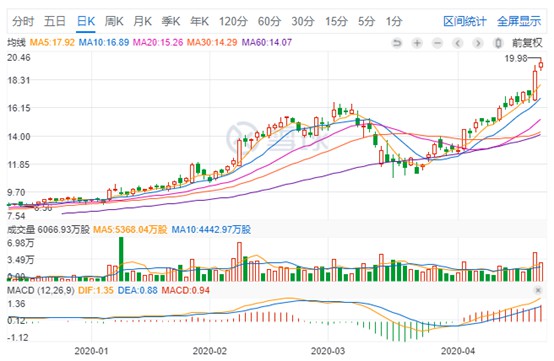The image size is (554, 361).
Task: Move chart right with next arrow icon
Action: pyautogui.click(x=478, y=43)
